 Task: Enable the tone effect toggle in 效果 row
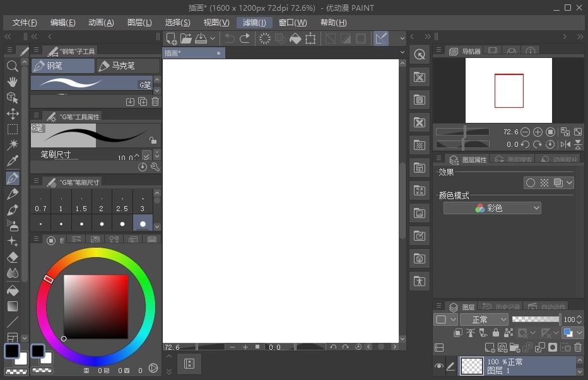[x=544, y=183]
